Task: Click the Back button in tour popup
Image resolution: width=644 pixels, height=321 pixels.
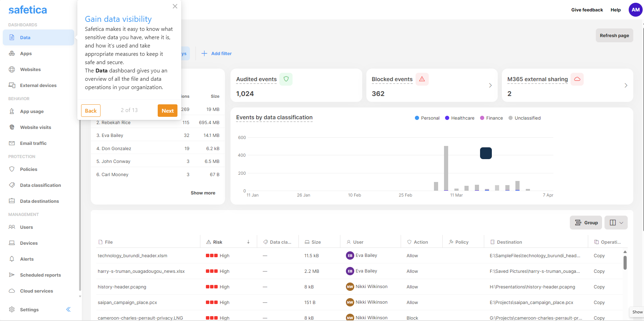Action: pyautogui.click(x=91, y=111)
